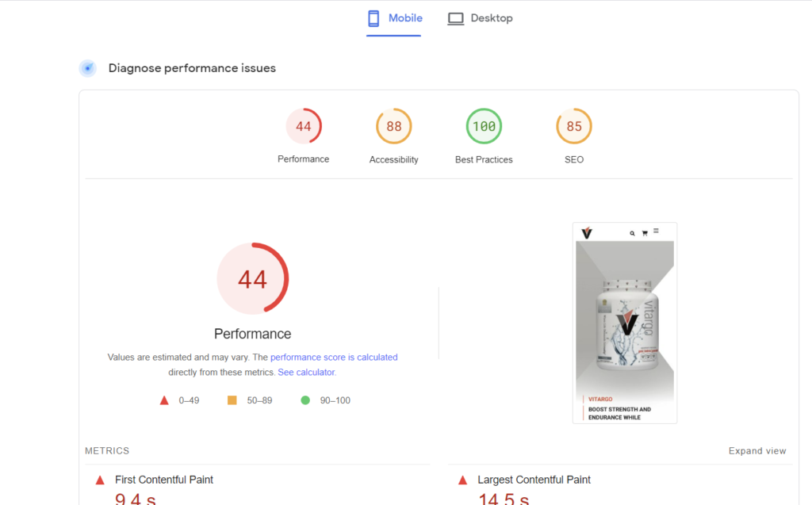Click the large Performance 44 gauge
812x505 pixels.
click(252, 279)
